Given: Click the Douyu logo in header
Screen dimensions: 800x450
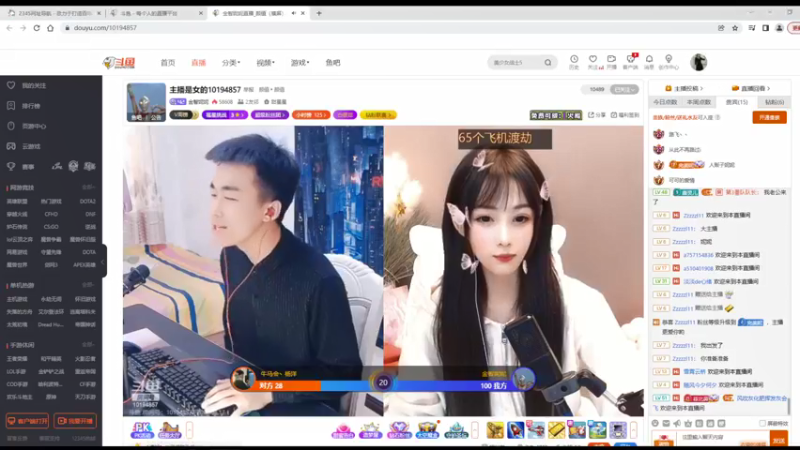Looking at the screenshot, I should point(119,63).
